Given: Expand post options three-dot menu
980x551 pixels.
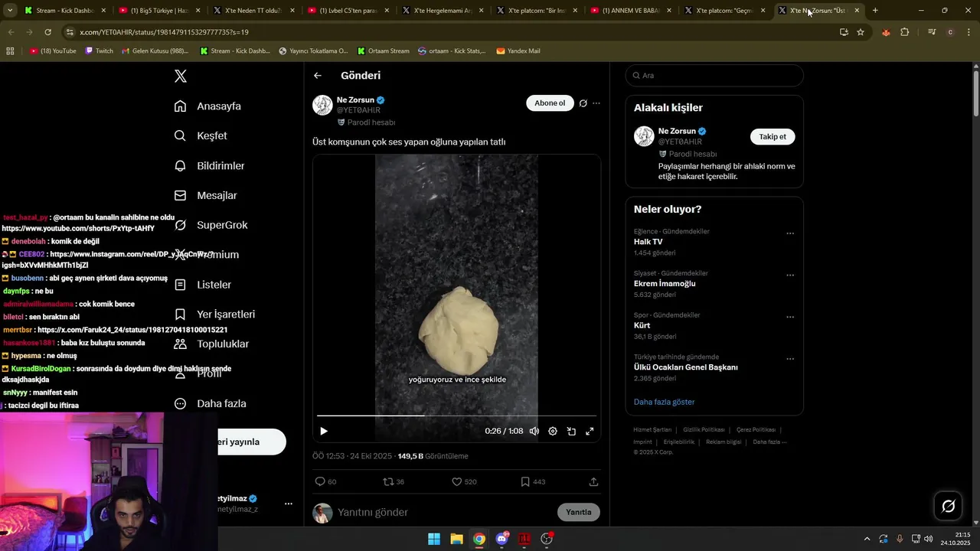Looking at the screenshot, I should coord(596,103).
